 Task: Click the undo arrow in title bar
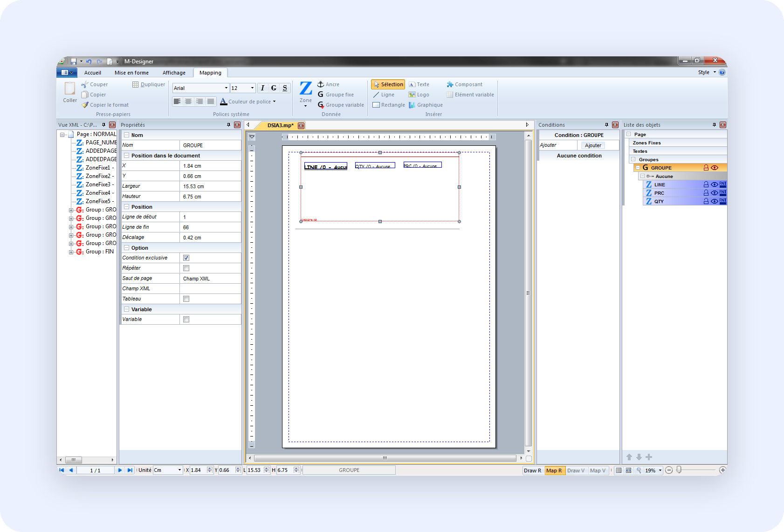[89, 61]
